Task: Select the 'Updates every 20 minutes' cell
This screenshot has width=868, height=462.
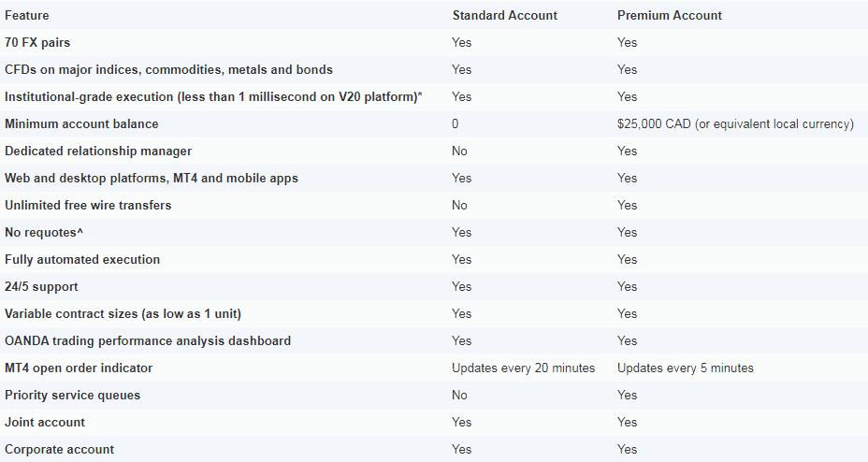Action: (523, 368)
